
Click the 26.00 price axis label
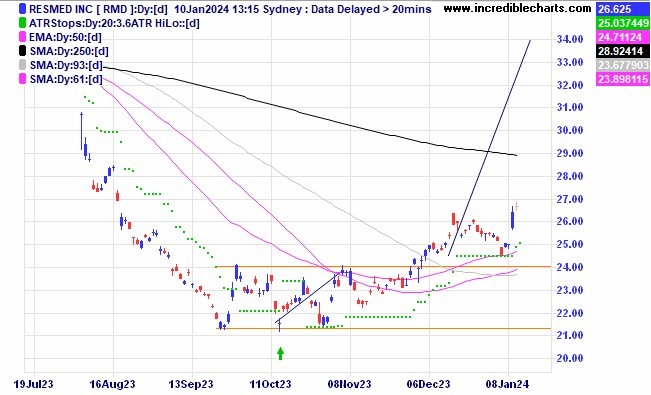pyautogui.click(x=570, y=221)
